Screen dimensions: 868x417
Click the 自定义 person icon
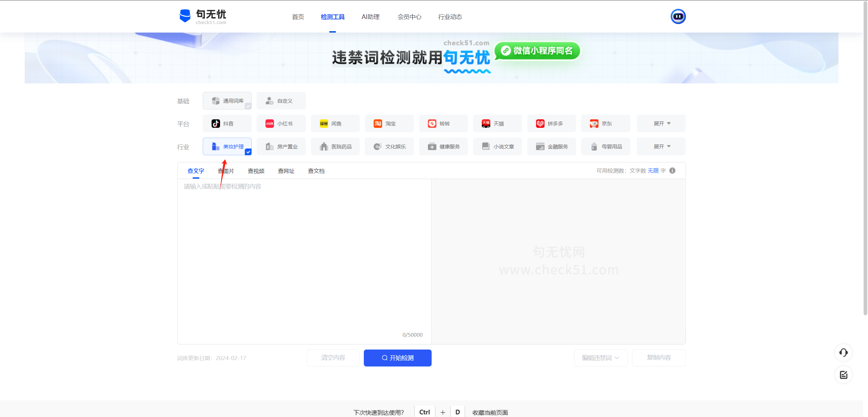[270, 101]
